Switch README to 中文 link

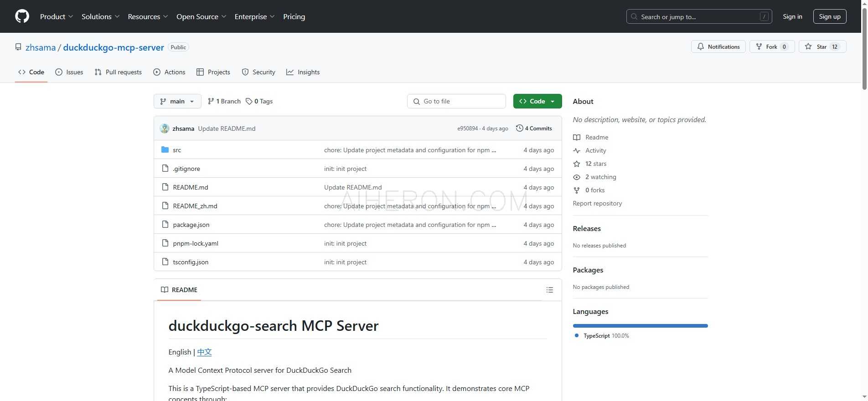click(204, 352)
